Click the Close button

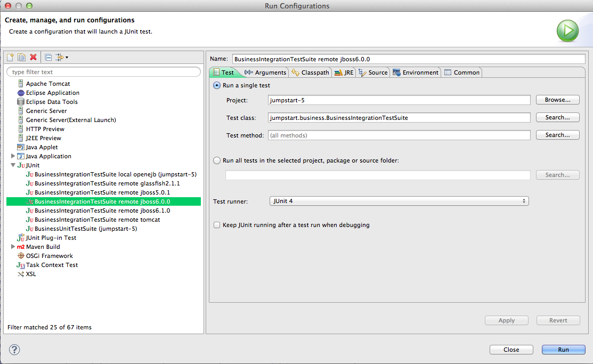pyautogui.click(x=511, y=350)
